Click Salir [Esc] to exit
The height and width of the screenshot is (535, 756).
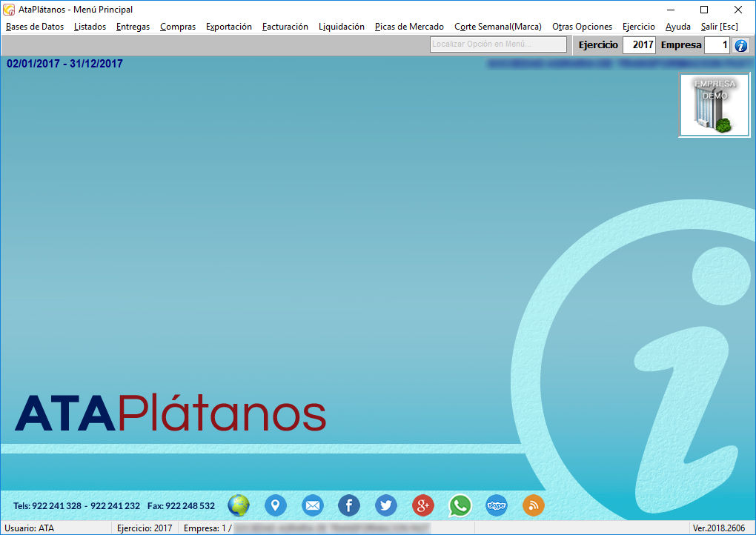[719, 27]
